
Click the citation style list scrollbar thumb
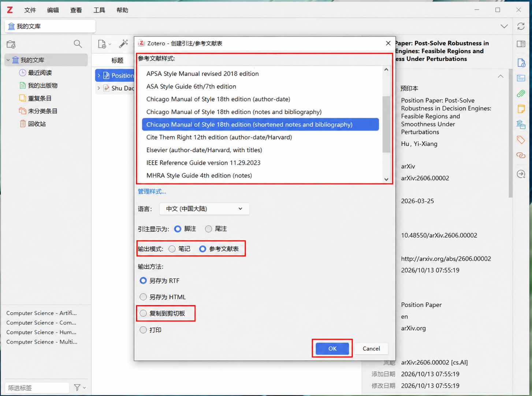(x=386, y=124)
